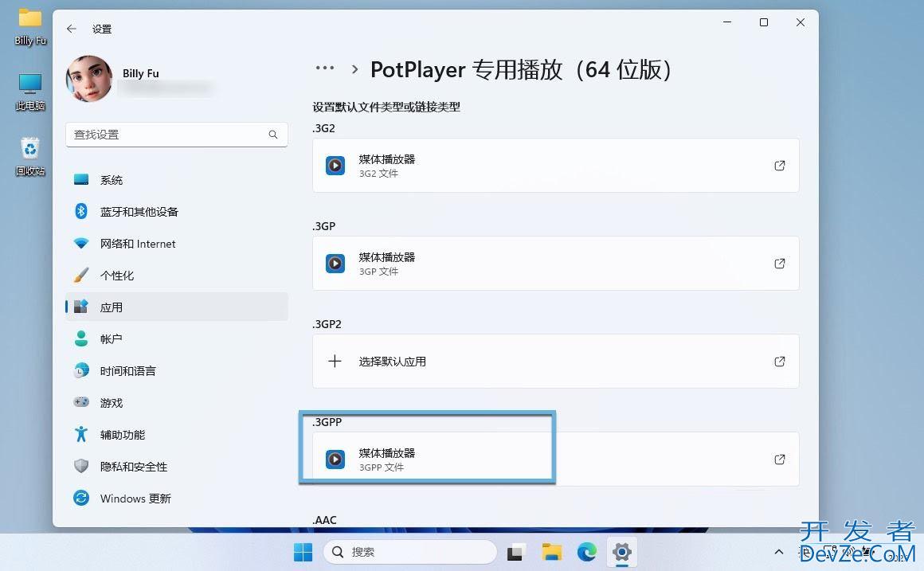Click open-link icon in 3GP row
924x571 pixels.
(780, 264)
